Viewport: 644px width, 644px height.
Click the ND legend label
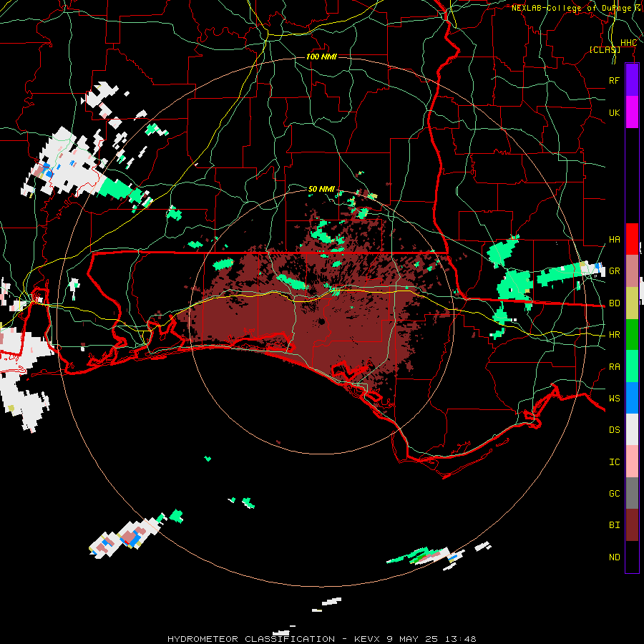pos(614,557)
